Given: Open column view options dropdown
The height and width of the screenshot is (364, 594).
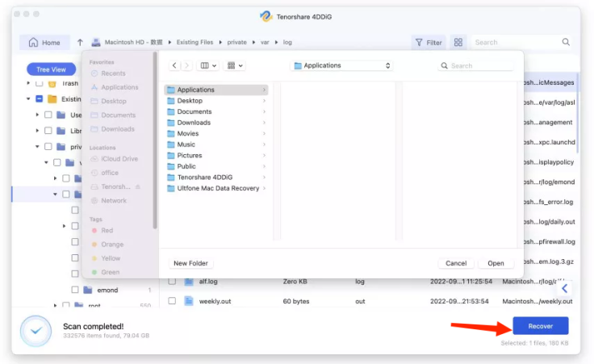Looking at the screenshot, I should (208, 65).
